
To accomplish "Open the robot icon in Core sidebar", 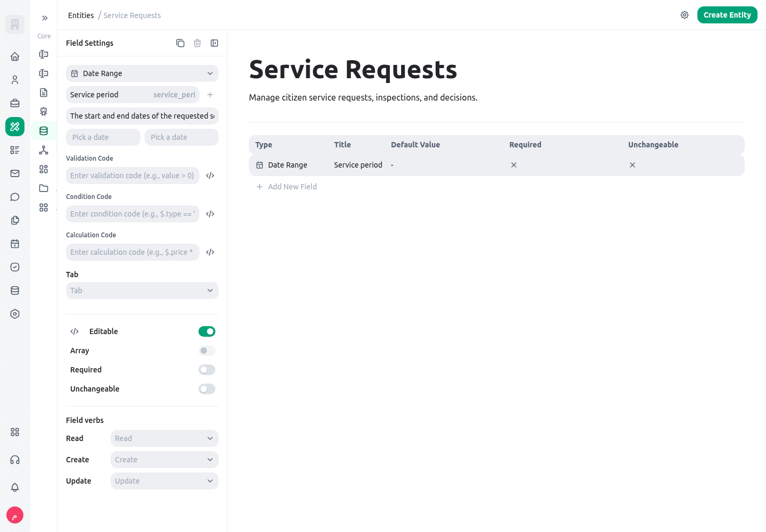I will coord(44,112).
